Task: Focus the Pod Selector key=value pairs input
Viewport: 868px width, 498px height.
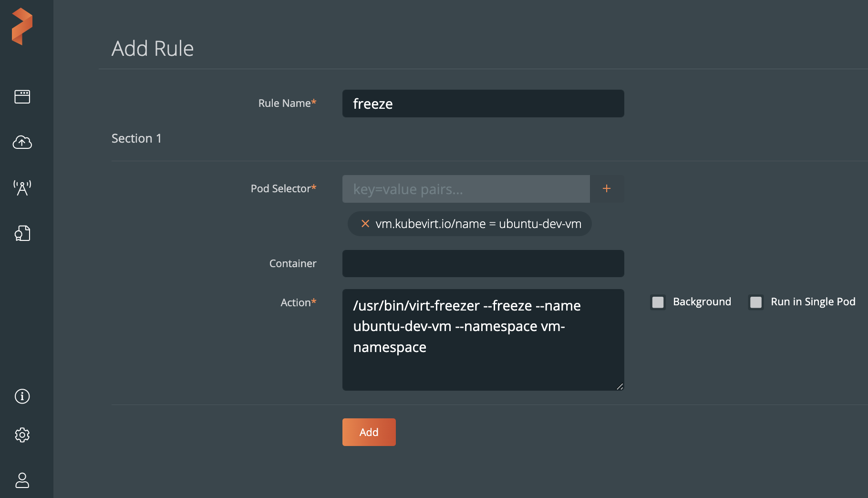Action: (466, 189)
